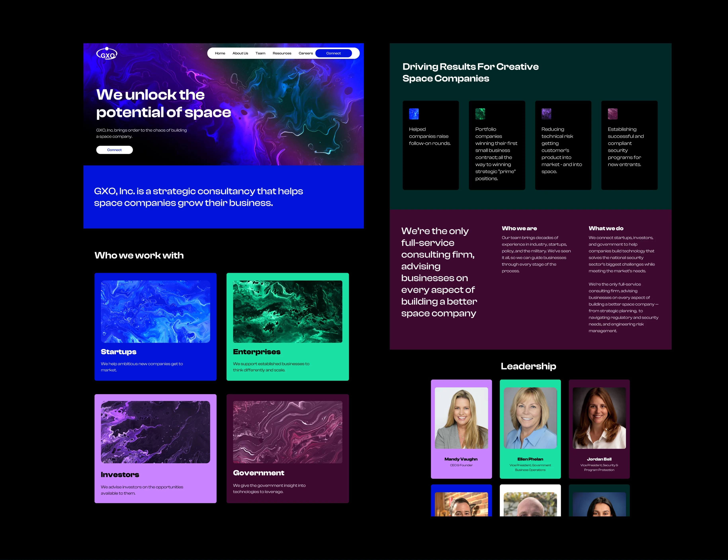Click the green marble icon above 'Portfolio companies'
This screenshot has width=728, height=560.
[480, 114]
